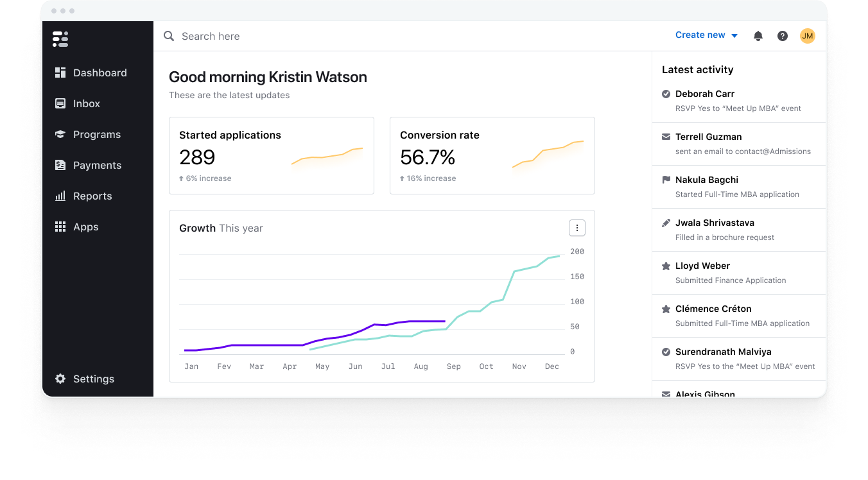Click the Conversion rate card
The width and height of the screenshot is (868, 480).
[492, 155]
